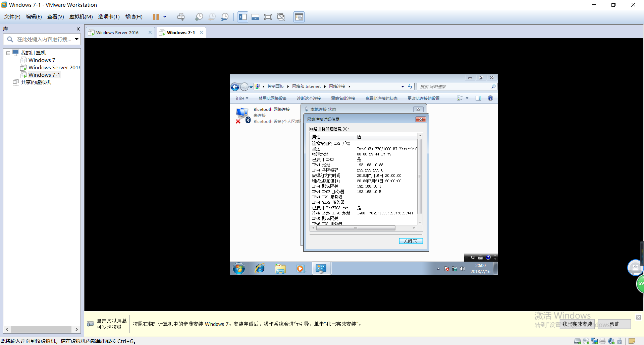Click 更改此连接的设置 in the command bar

[x=424, y=98]
